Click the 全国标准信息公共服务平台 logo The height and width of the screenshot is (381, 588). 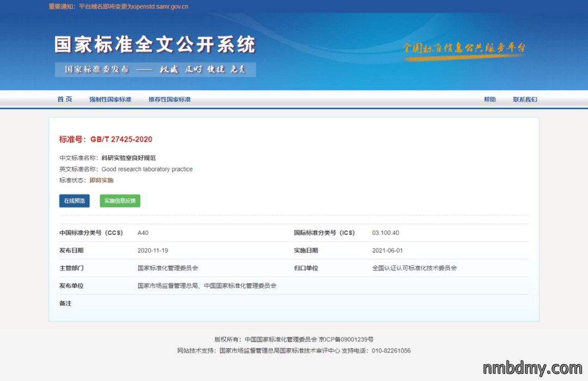(x=464, y=51)
